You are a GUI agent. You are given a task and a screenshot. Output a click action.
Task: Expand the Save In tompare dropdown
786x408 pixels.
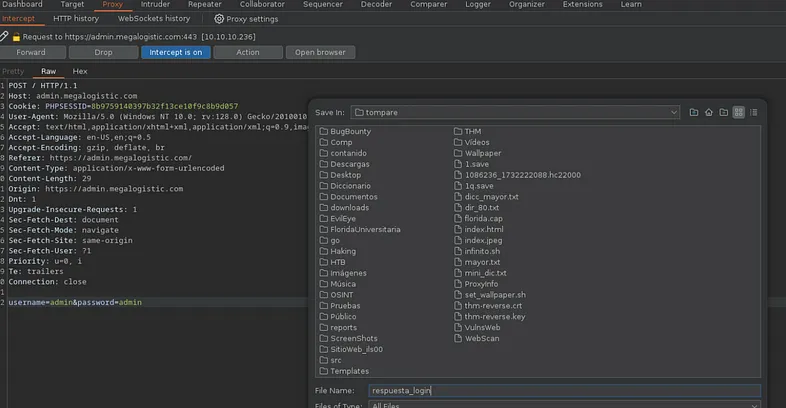tap(674, 112)
